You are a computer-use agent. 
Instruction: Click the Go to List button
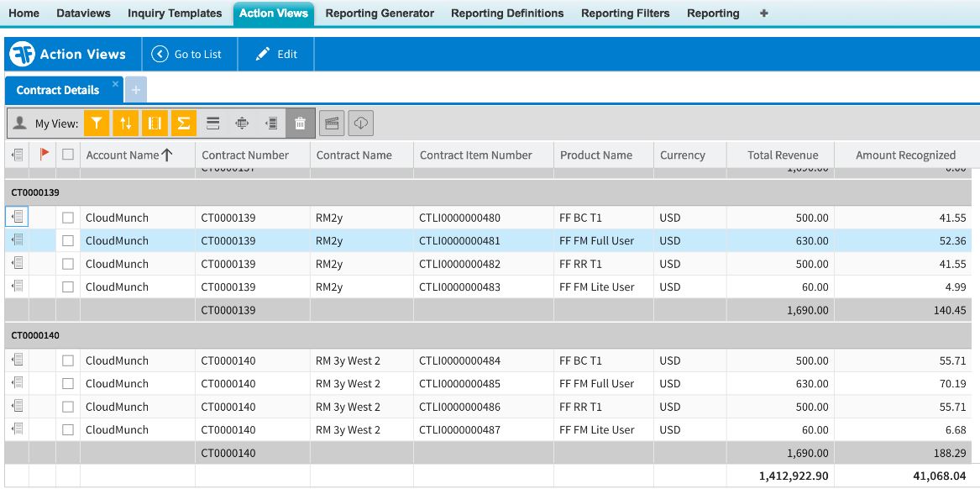[x=187, y=55]
